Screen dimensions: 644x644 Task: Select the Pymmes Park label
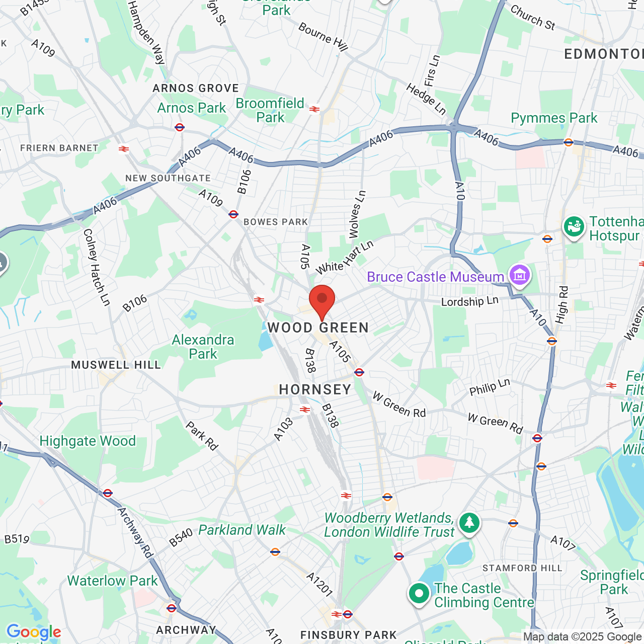[x=554, y=118]
